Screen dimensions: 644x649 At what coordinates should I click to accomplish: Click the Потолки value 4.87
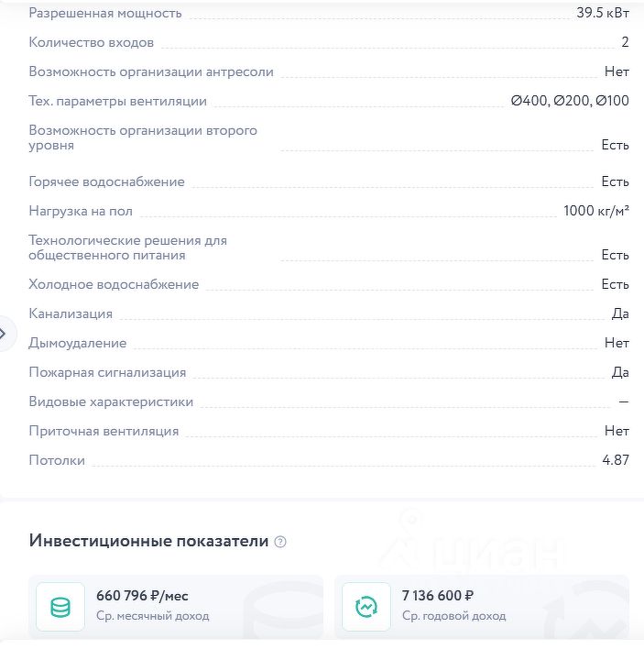pos(616,460)
